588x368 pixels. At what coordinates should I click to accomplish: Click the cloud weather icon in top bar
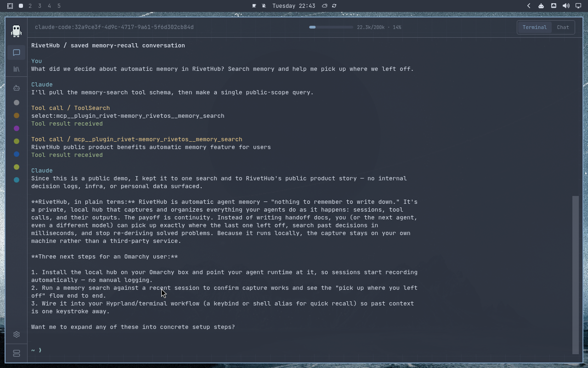point(324,6)
